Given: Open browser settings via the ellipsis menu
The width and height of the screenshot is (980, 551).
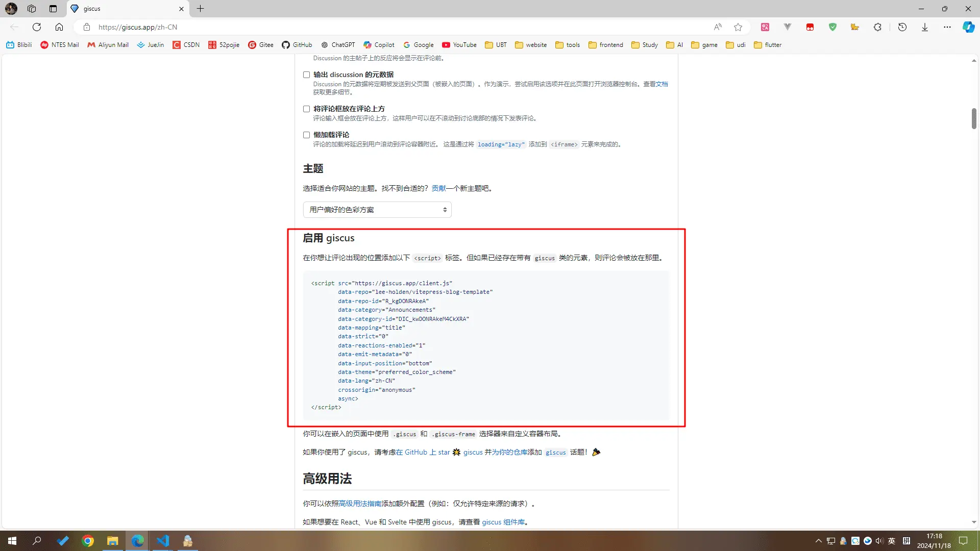Looking at the screenshot, I should [947, 27].
